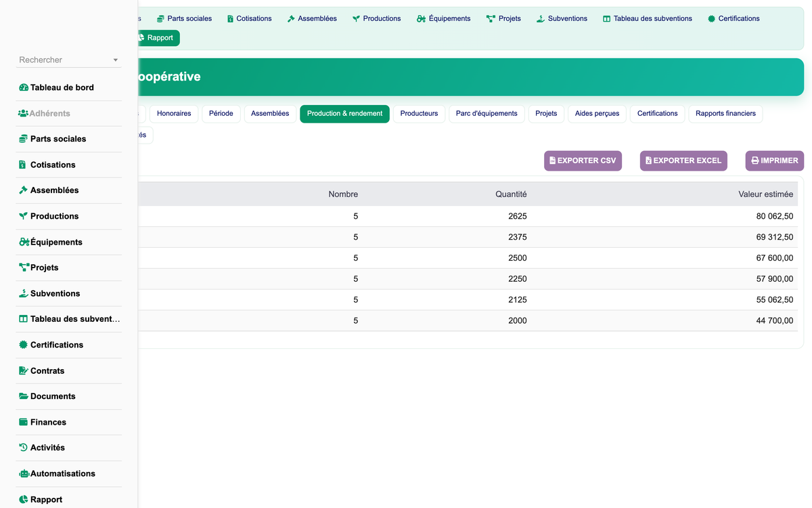Open the Parc d'équipements tab
Viewport: 812px width, 508px height.
487,114
